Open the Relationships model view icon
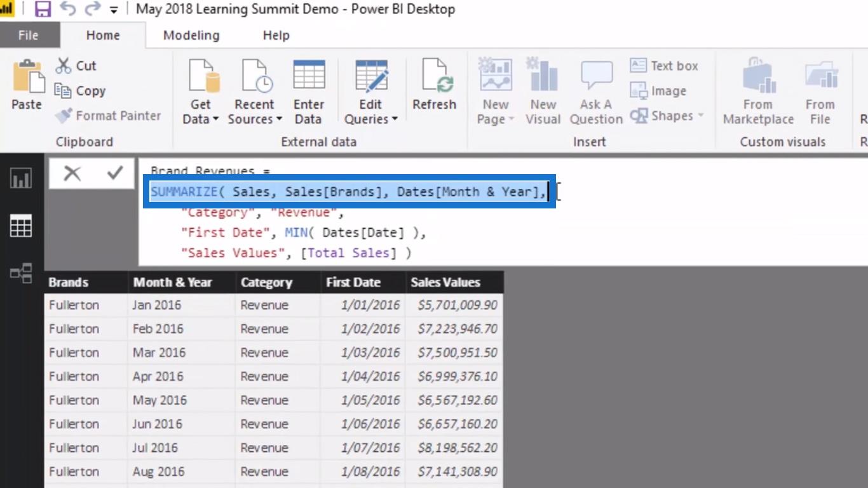This screenshot has width=868, height=488. [21, 274]
